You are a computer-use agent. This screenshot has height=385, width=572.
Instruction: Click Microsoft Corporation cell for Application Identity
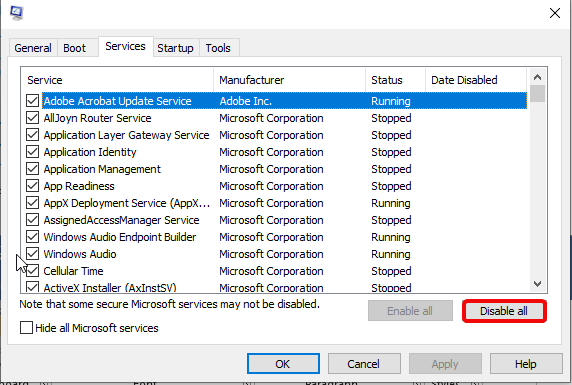pyautogui.click(x=271, y=152)
